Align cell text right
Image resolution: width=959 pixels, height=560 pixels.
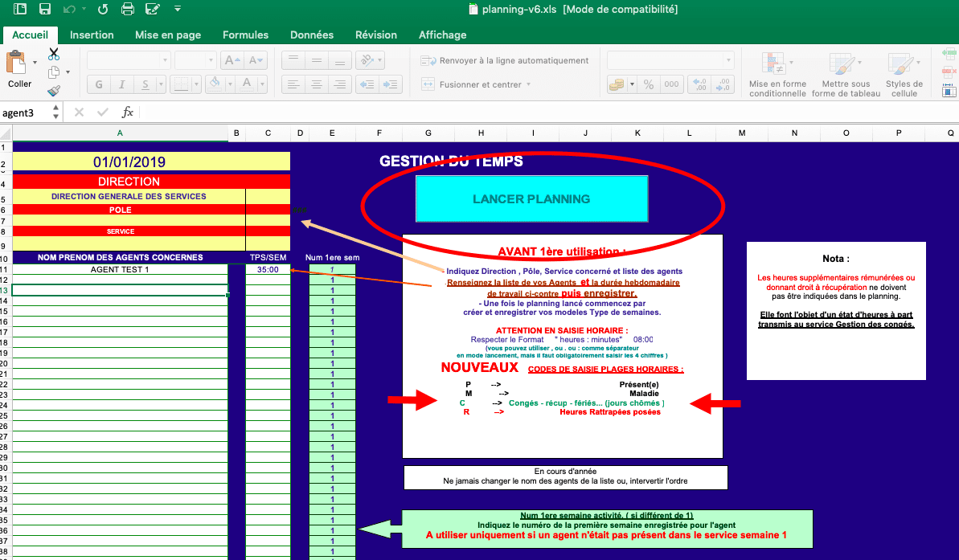[339, 84]
